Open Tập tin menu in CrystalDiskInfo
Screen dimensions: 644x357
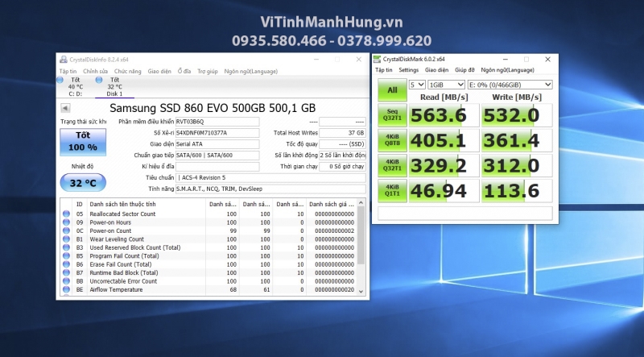click(68, 71)
